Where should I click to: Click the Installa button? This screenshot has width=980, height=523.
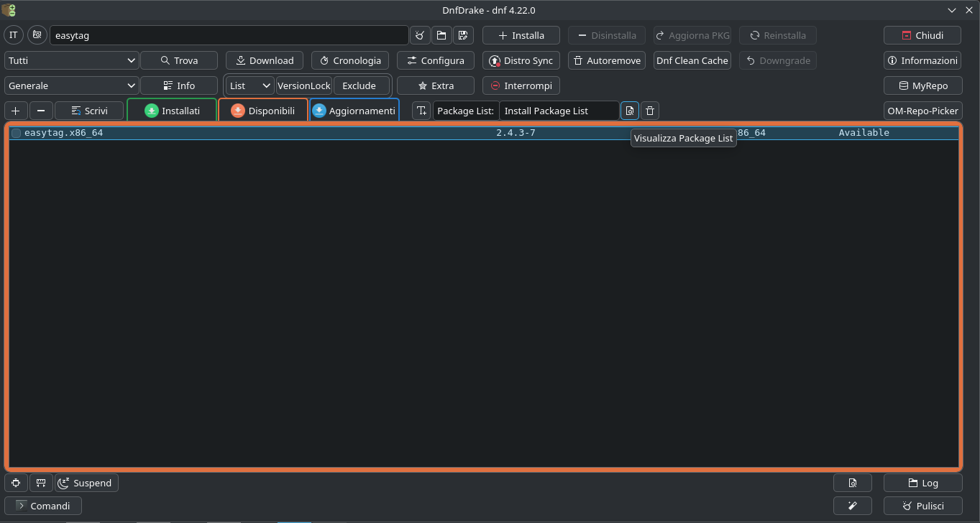coord(521,35)
